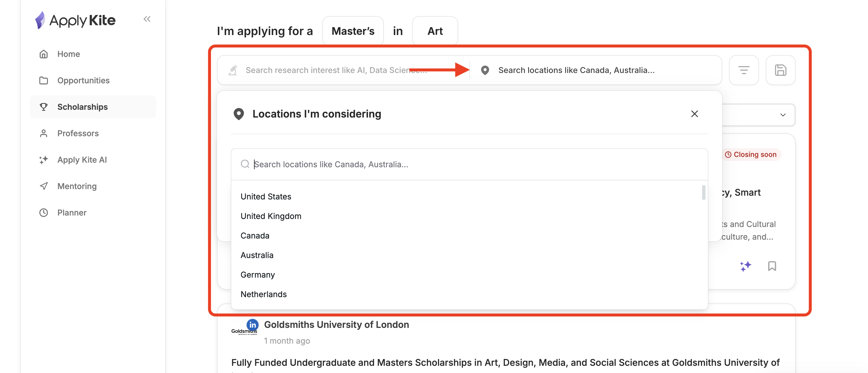Viewport: 868px width, 373px height.
Task: Open Apply Kite AI page
Action: point(82,160)
